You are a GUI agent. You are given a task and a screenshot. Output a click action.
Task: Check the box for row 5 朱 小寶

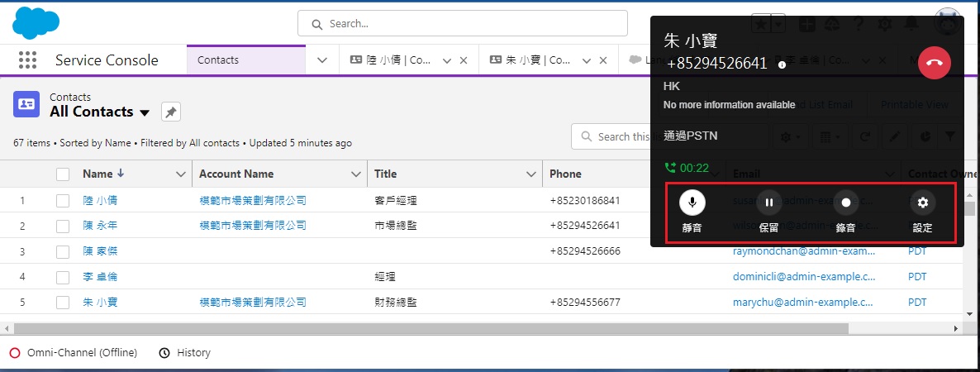pos(63,303)
